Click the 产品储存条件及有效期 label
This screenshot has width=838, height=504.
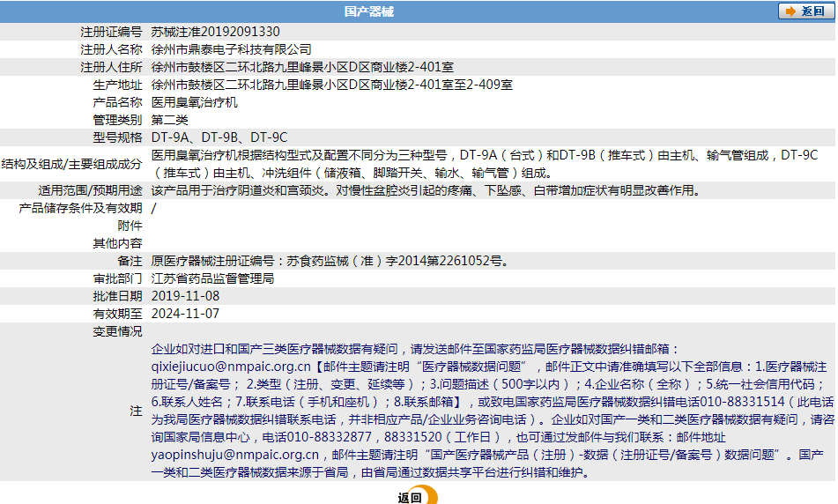click(x=81, y=208)
